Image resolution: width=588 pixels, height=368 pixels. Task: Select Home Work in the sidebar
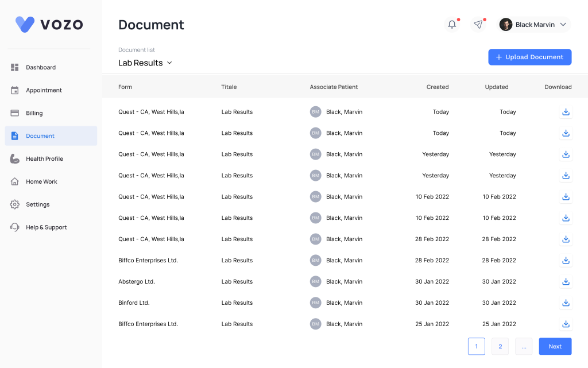click(x=41, y=182)
